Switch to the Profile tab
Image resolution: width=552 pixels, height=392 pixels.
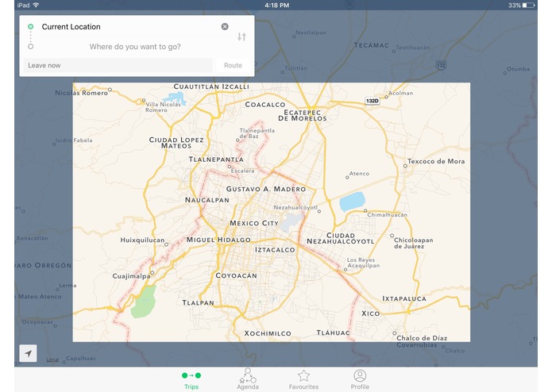(x=360, y=379)
